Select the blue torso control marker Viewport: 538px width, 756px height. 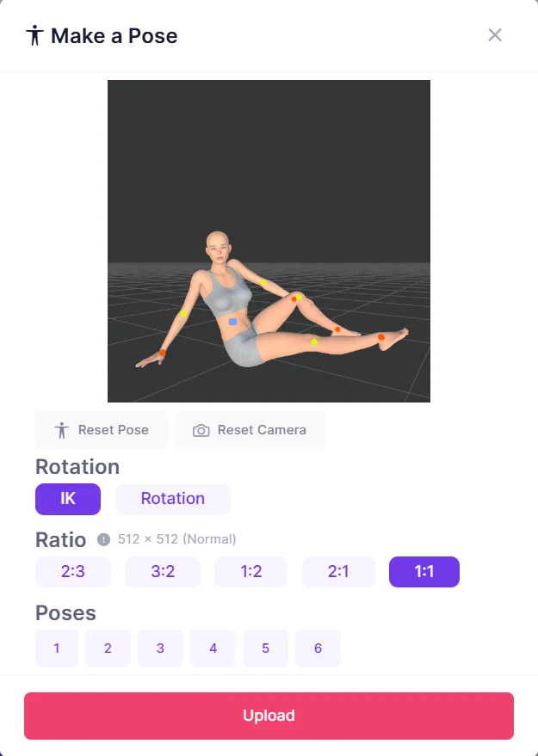(232, 322)
